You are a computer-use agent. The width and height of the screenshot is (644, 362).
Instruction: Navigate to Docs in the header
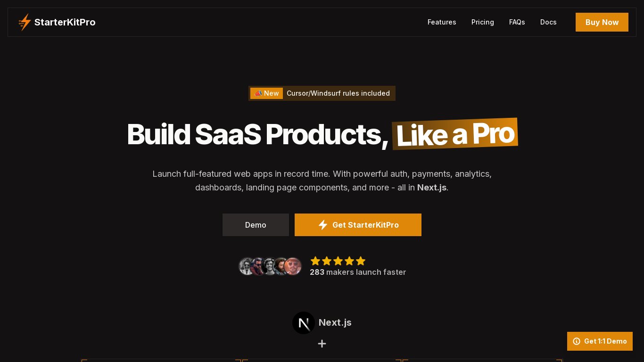[548, 22]
